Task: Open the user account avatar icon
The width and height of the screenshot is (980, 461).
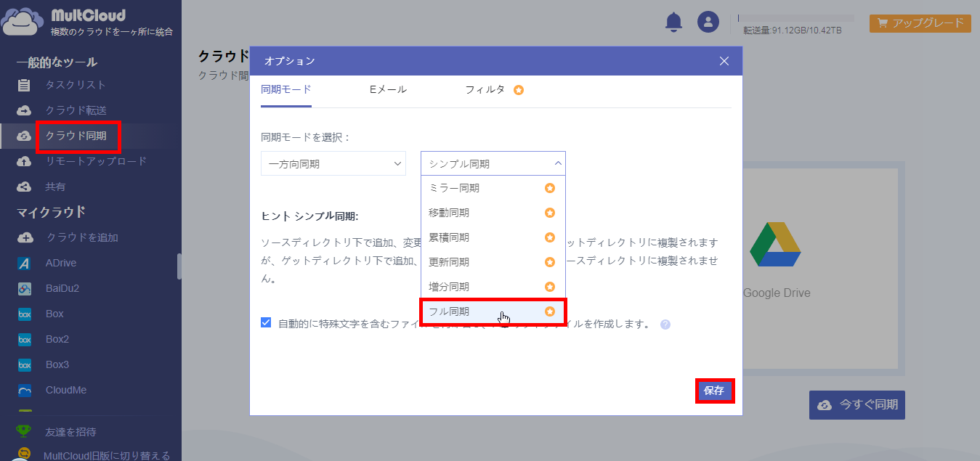Action: [708, 22]
